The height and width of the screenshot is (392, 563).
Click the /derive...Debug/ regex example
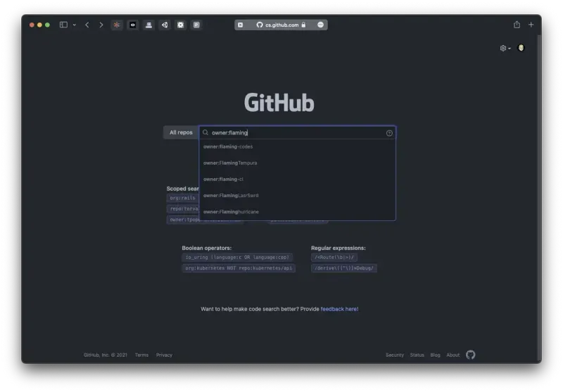point(344,268)
